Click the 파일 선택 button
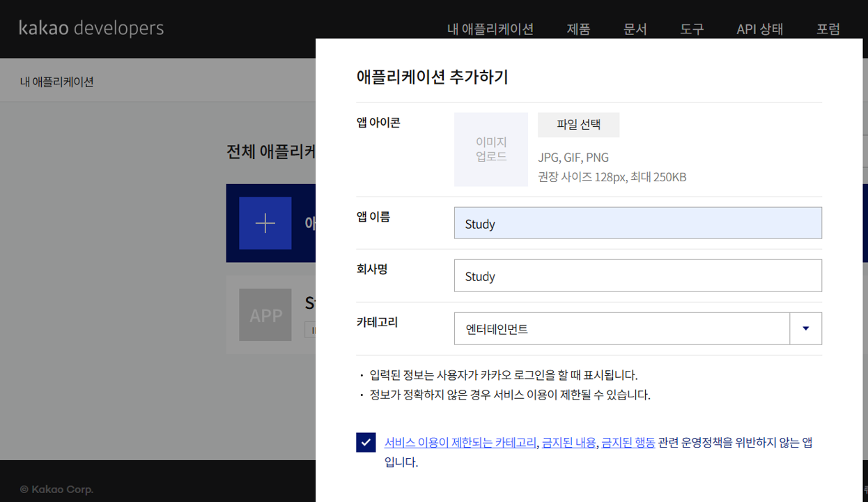868x502 pixels. point(578,125)
